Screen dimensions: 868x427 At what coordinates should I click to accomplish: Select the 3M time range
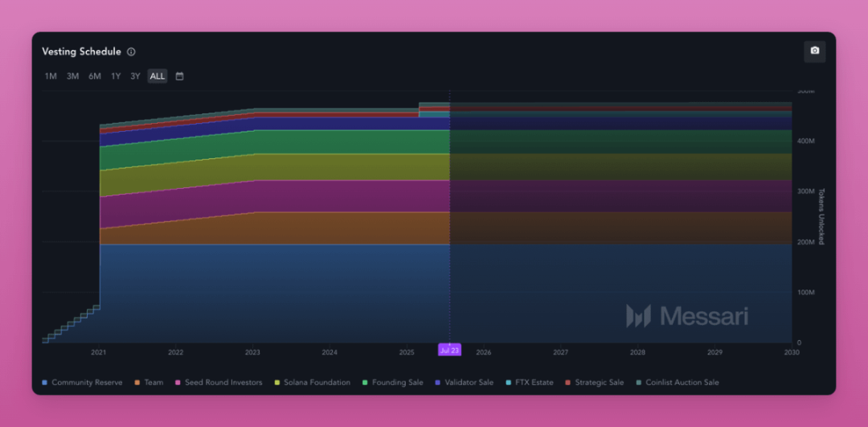point(72,76)
